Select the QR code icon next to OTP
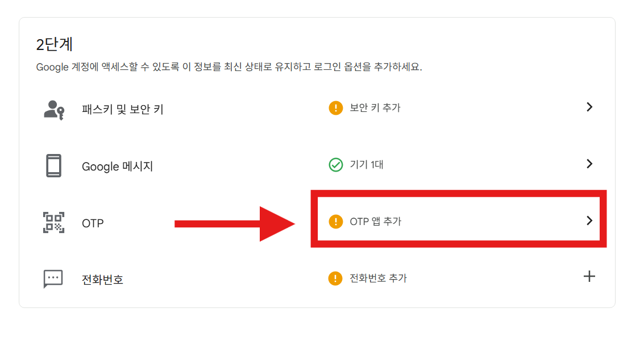The height and width of the screenshot is (337, 644). tap(54, 223)
